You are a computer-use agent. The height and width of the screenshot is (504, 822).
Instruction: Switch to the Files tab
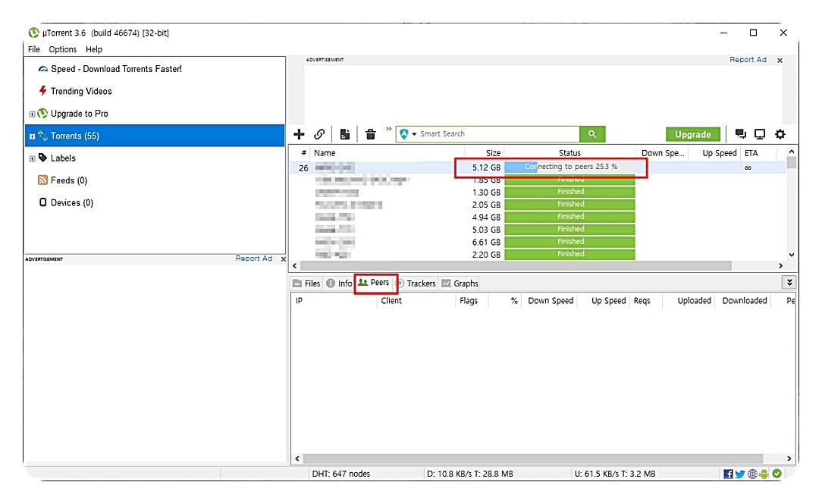tap(306, 283)
